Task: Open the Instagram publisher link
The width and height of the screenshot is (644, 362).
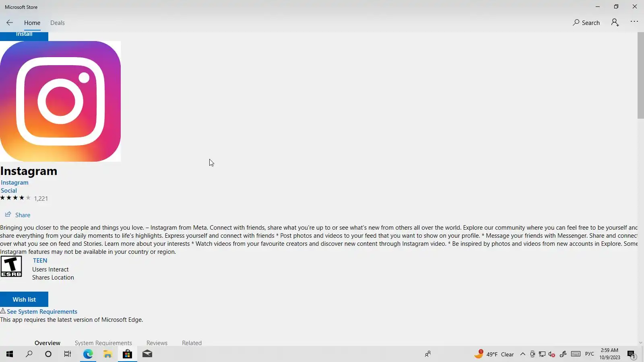Action: coord(14,183)
